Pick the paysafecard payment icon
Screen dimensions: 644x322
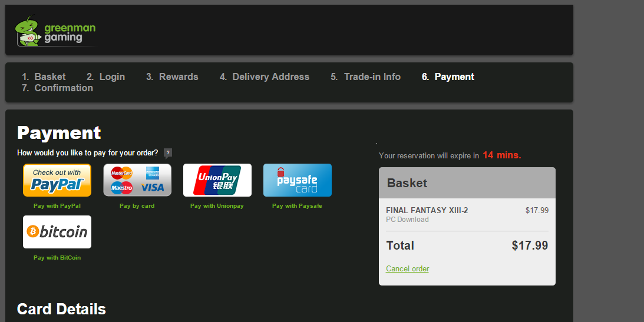click(x=298, y=180)
